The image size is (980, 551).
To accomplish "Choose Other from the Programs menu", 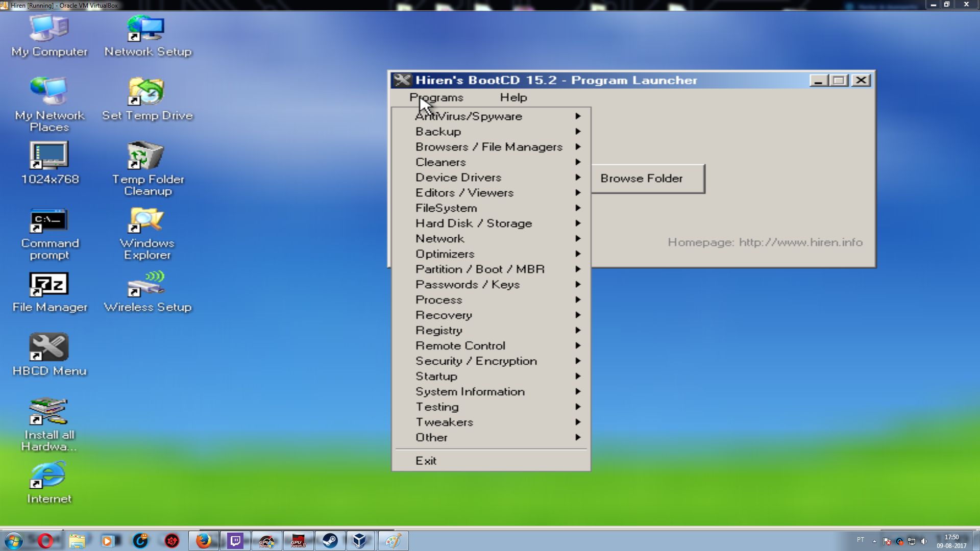I will 491,438.
